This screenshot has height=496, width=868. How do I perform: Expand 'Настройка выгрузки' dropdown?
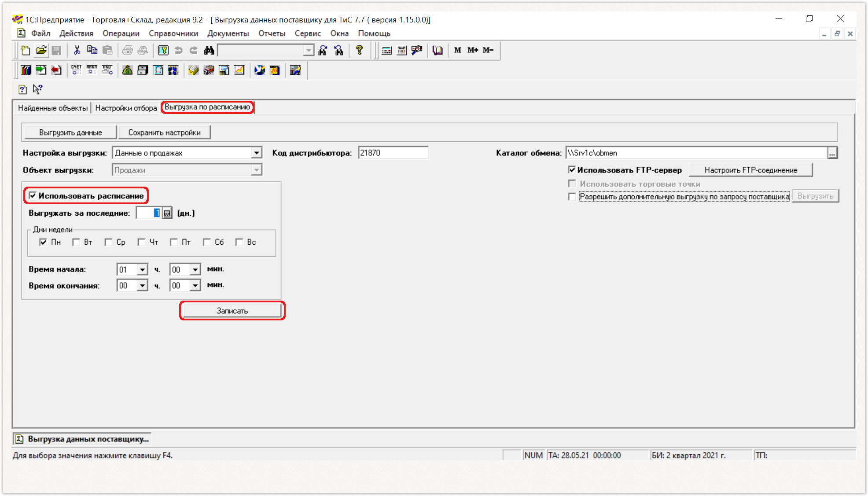click(256, 153)
